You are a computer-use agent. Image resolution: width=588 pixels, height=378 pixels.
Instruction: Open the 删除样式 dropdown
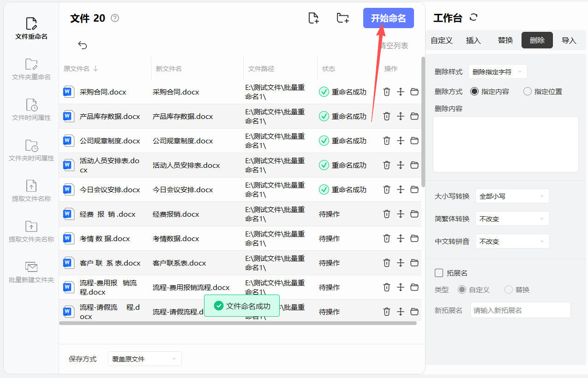498,72
